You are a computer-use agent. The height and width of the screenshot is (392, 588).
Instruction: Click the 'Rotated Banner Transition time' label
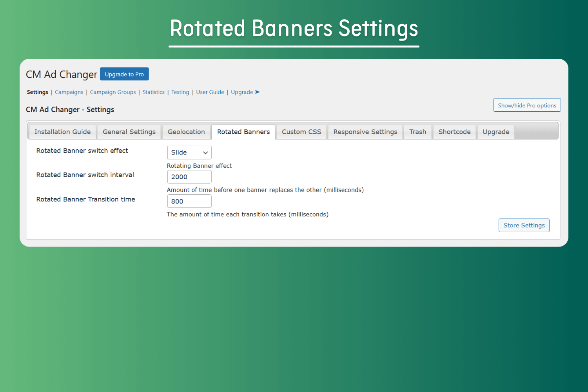coord(85,199)
